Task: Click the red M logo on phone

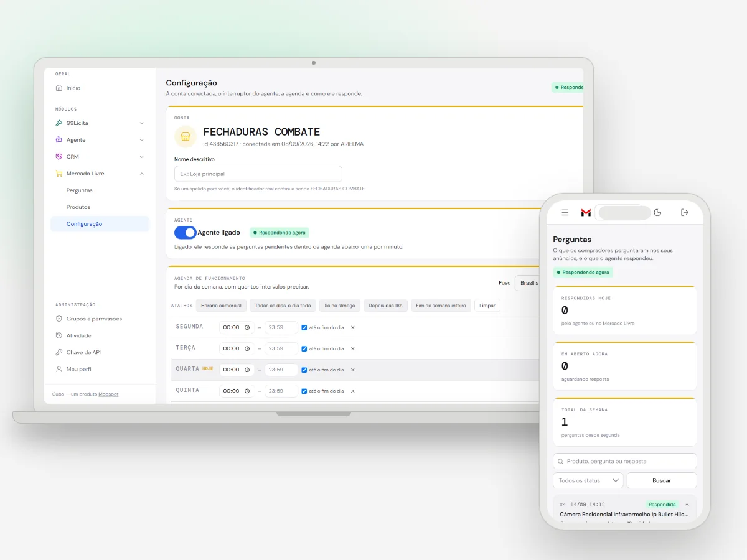Action: tap(586, 213)
